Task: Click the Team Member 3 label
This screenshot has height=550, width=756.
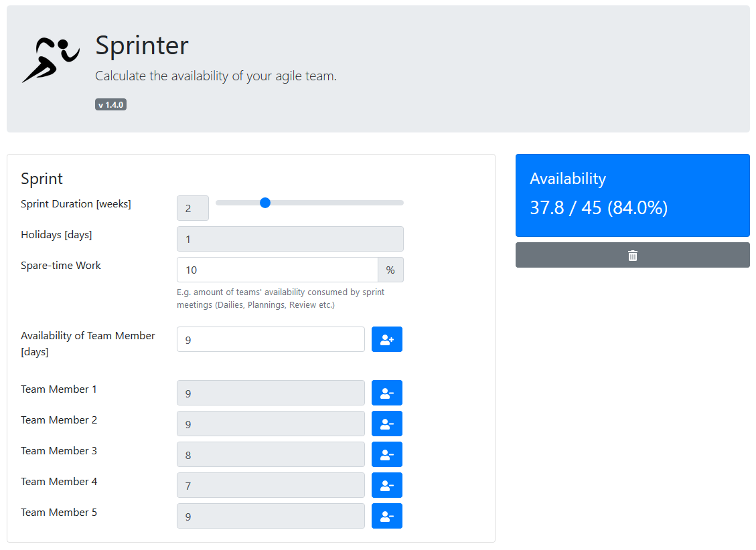Action: pos(59,451)
